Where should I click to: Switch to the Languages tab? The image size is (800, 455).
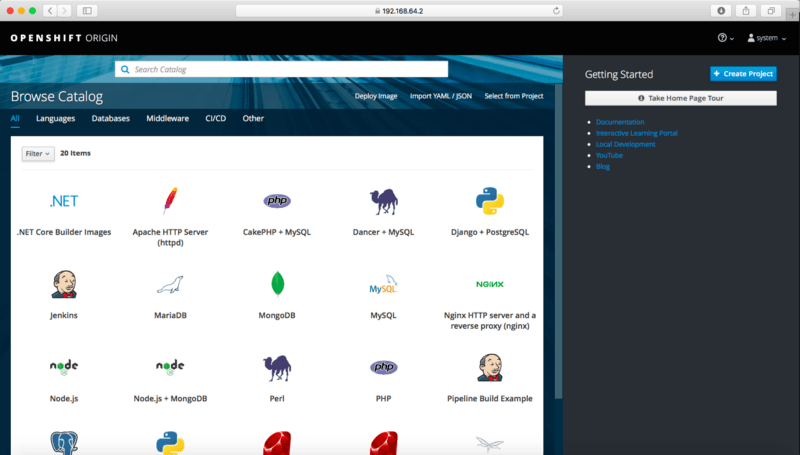pos(56,118)
